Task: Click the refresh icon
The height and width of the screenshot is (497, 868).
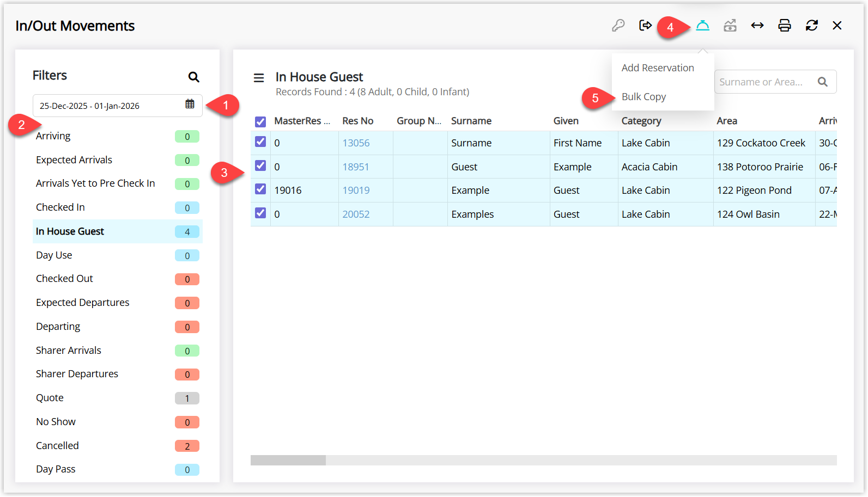Action: pyautogui.click(x=812, y=26)
